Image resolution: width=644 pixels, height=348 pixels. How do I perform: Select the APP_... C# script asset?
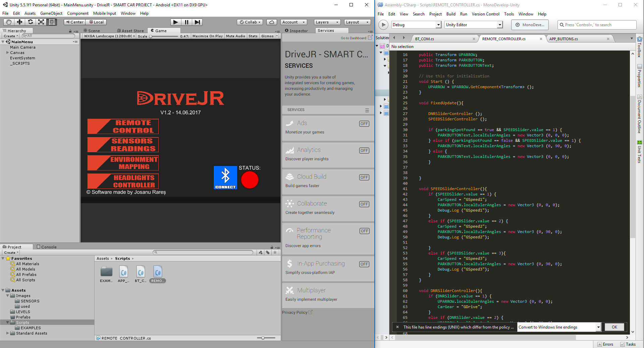tap(123, 274)
